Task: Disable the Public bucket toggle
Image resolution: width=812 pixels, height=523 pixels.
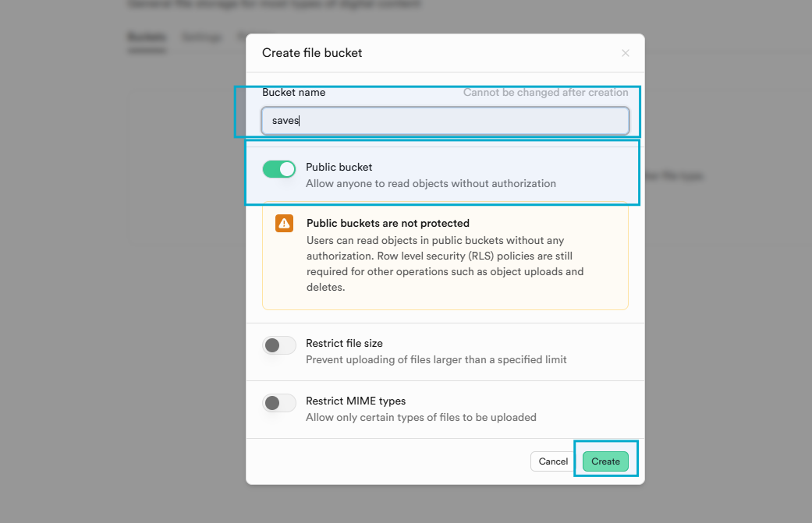Action: pyautogui.click(x=278, y=168)
